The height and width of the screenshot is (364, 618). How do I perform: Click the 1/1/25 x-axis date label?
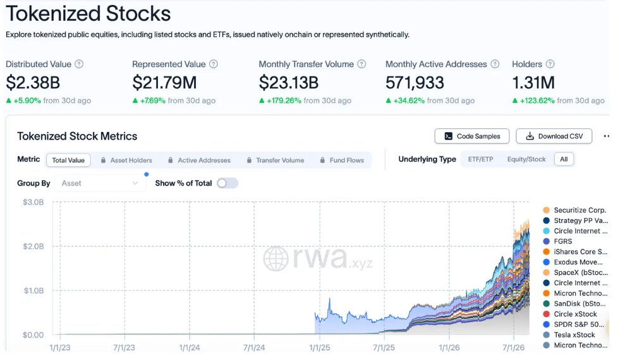point(320,348)
